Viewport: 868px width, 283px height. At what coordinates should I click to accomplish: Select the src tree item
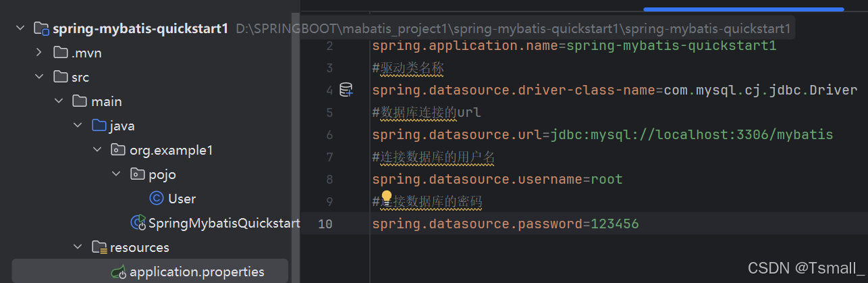point(80,77)
